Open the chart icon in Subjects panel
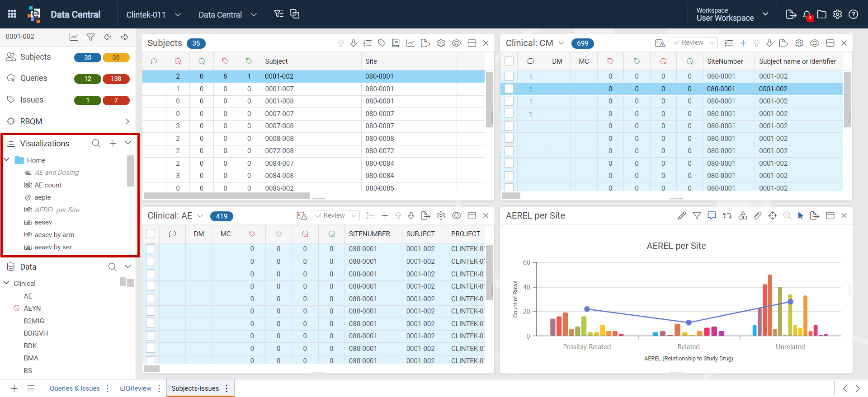This screenshot has width=868, height=397. tap(410, 43)
